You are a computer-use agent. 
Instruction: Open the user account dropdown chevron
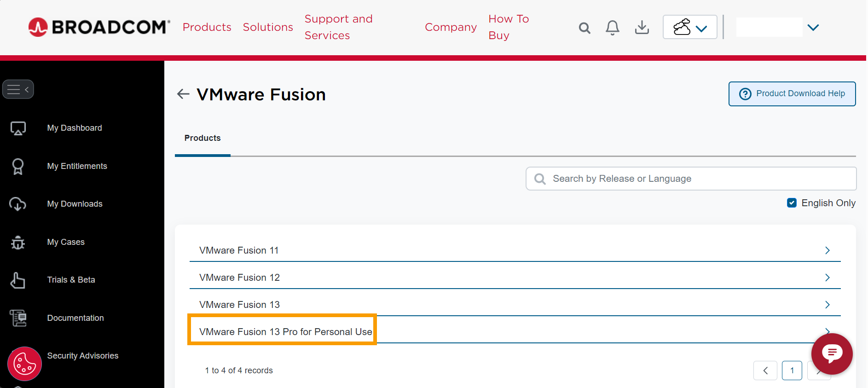813,28
